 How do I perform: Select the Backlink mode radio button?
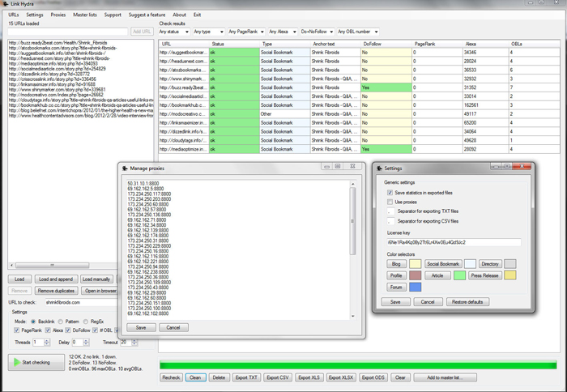(x=34, y=322)
